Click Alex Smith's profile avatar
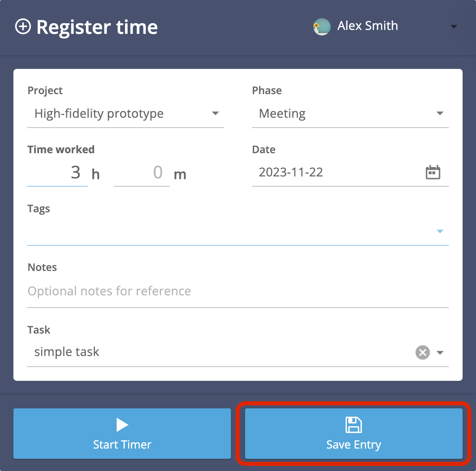The height and width of the screenshot is (471, 476). coord(322,27)
